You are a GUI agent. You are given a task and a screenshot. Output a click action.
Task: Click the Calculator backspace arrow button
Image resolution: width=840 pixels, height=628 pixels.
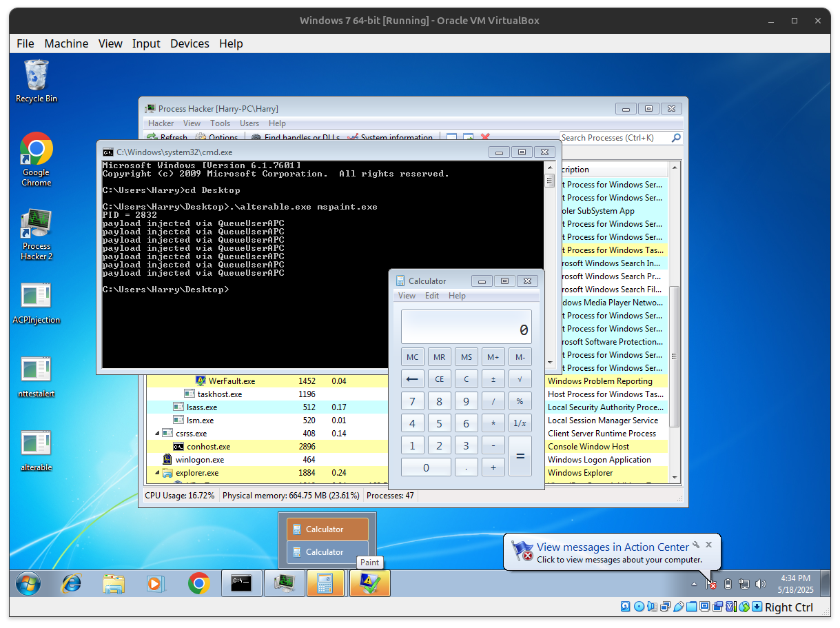[x=412, y=379]
